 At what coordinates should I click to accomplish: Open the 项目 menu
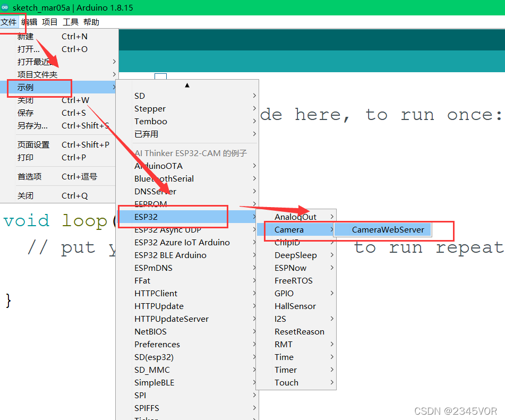click(49, 22)
